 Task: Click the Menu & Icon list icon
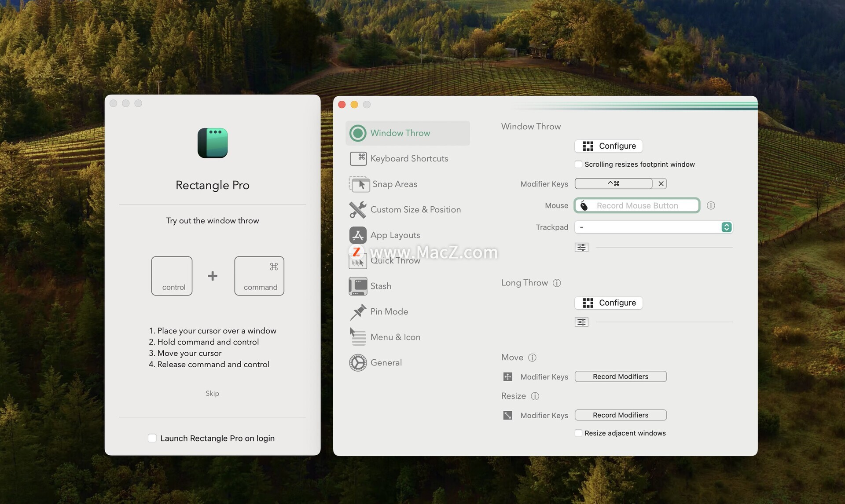coord(358,337)
